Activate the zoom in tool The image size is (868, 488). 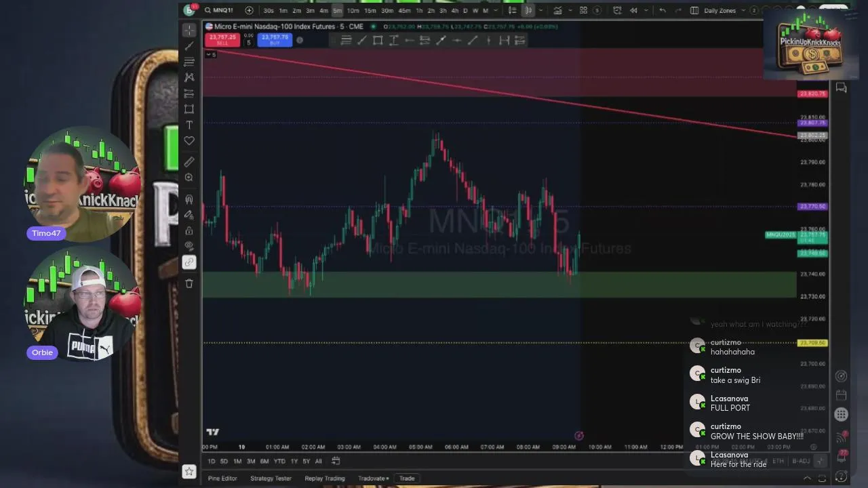click(189, 178)
